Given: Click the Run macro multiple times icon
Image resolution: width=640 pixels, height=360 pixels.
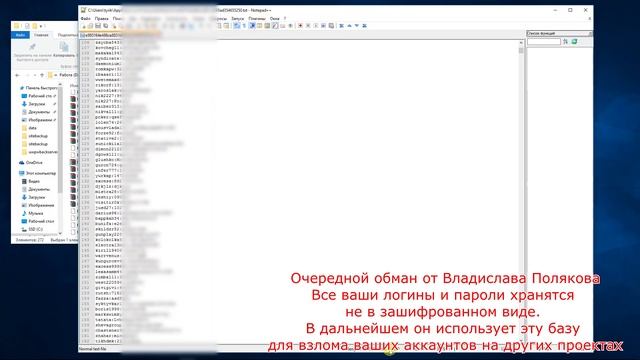Looking at the screenshot, I should (x=323, y=26).
